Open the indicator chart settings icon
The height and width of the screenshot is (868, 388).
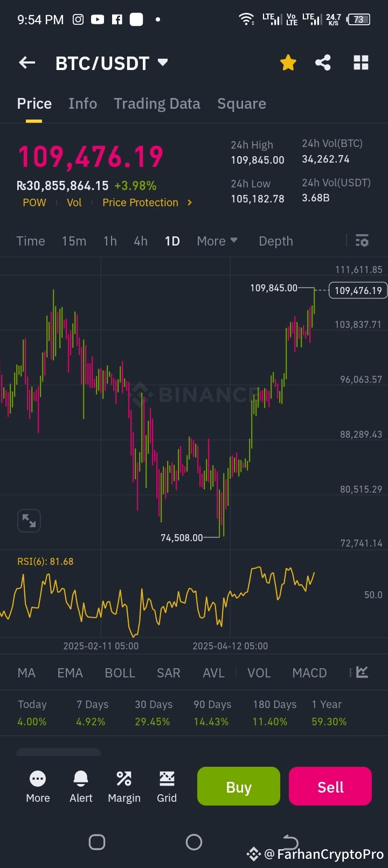click(x=362, y=672)
